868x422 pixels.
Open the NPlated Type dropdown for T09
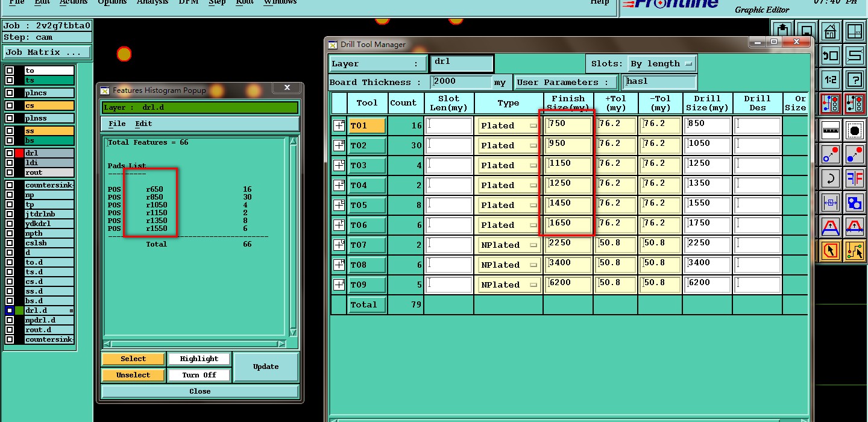tap(509, 285)
